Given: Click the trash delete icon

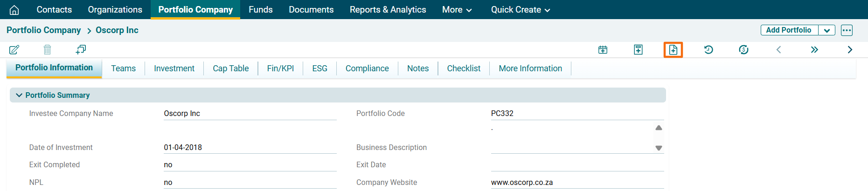Looking at the screenshot, I should [47, 49].
